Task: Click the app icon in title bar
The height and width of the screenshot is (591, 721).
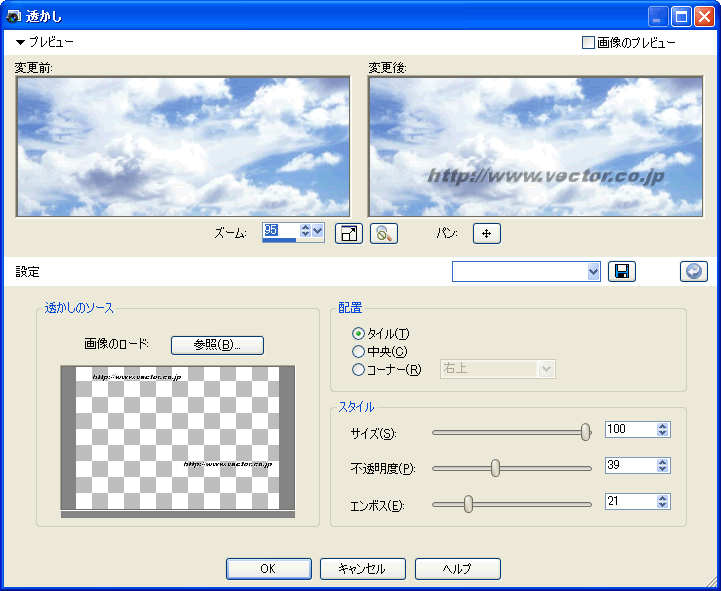Action: point(12,17)
